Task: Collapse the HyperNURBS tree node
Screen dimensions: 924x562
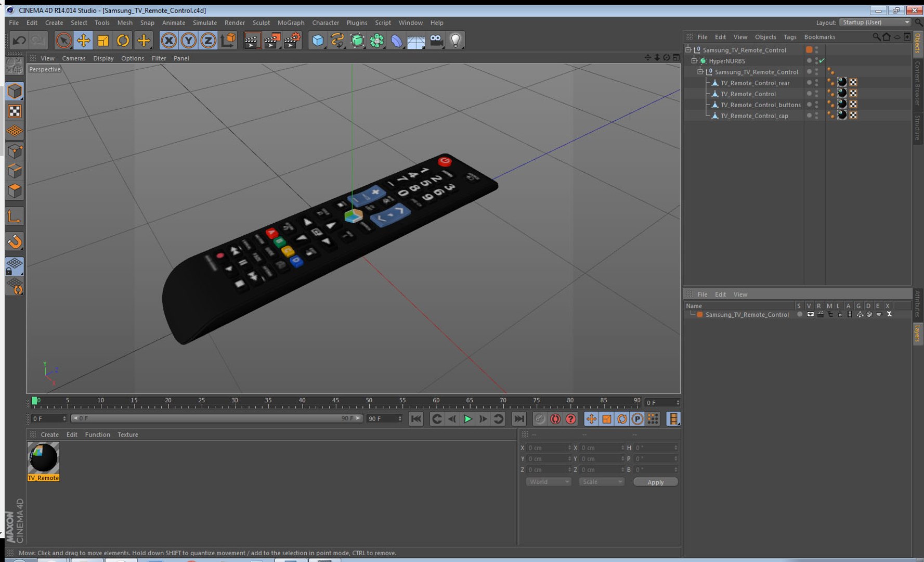Action: pyautogui.click(x=694, y=61)
